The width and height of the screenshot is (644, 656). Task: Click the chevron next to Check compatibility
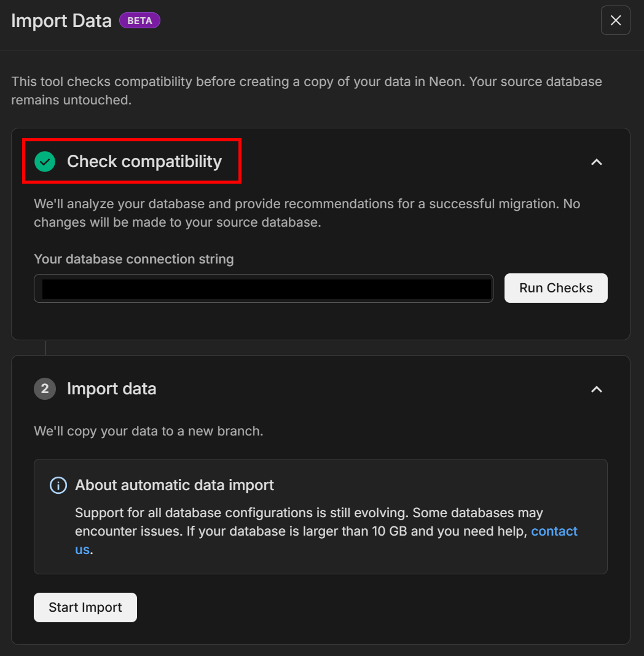click(x=596, y=162)
